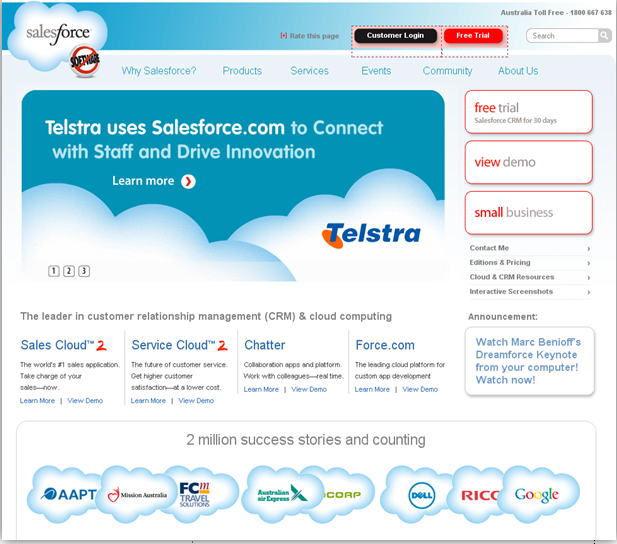Click the Contact Me link text
This screenshot has height=544, width=617.
click(489, 248)
